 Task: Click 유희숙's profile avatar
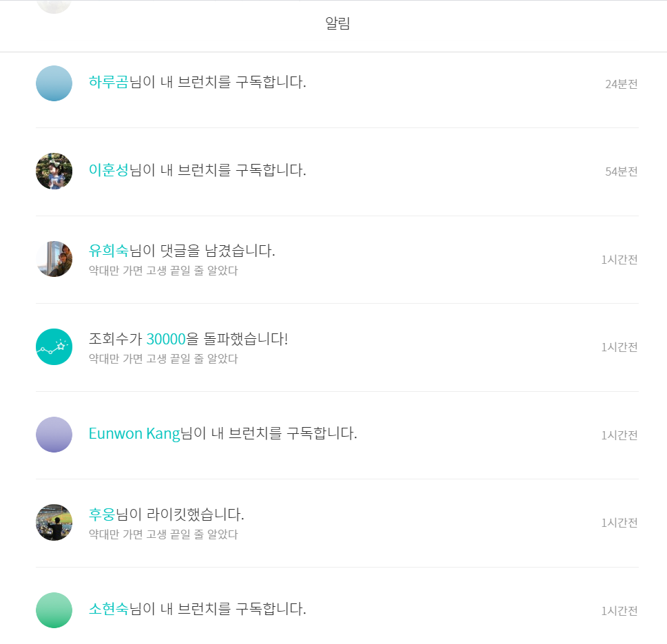[x=54, y=259]
